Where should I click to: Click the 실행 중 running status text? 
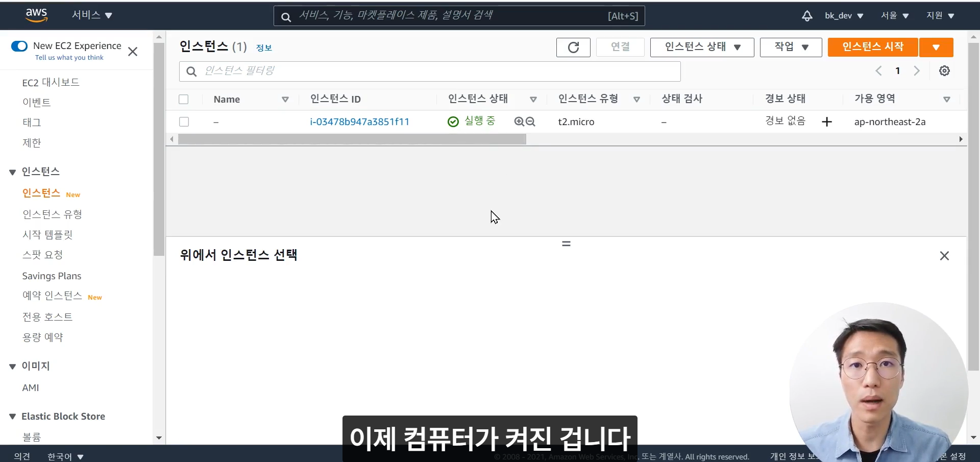tap(480, 121)
